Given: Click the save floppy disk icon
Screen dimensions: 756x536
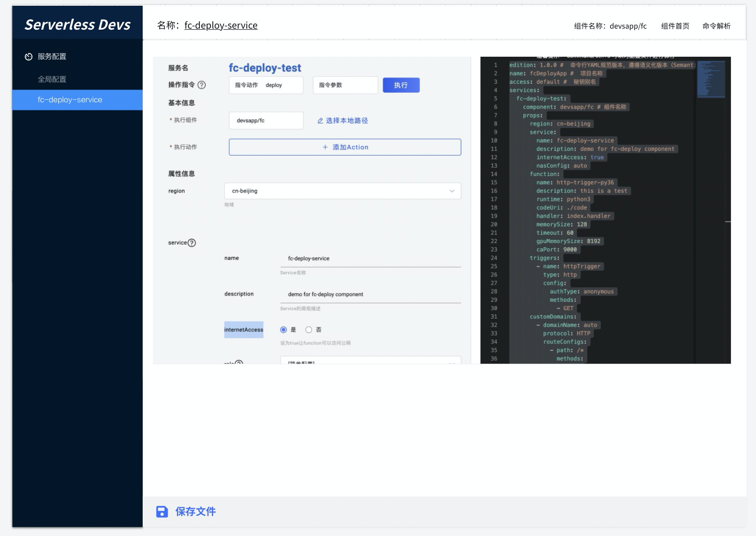Looking at the screenshot, I should 162,512.
